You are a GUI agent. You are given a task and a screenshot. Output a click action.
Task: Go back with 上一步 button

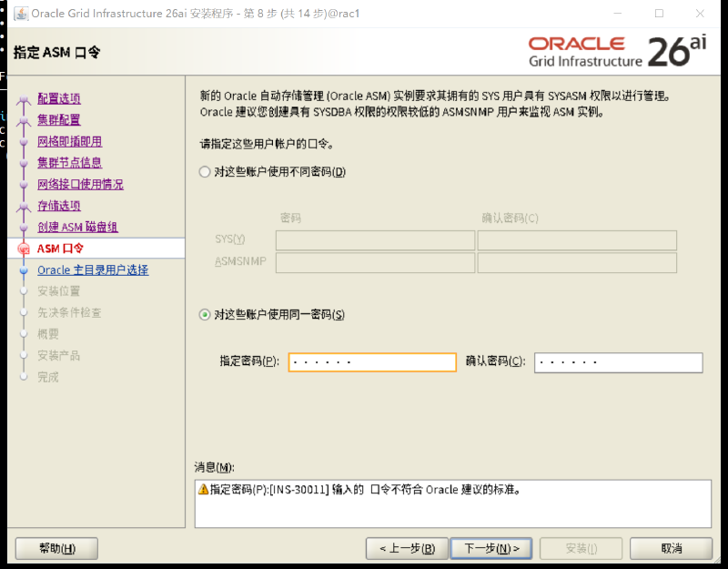(x=407, y=549)
